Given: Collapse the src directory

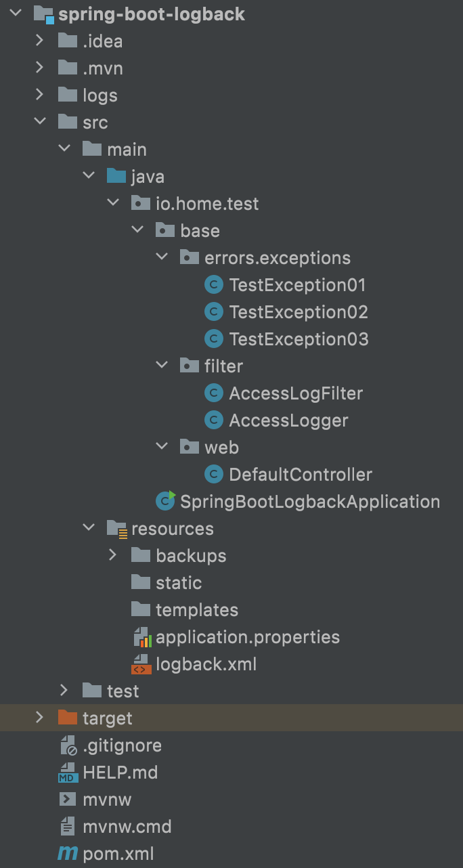Looking at the screenshot, I should (x=39, y=122).
